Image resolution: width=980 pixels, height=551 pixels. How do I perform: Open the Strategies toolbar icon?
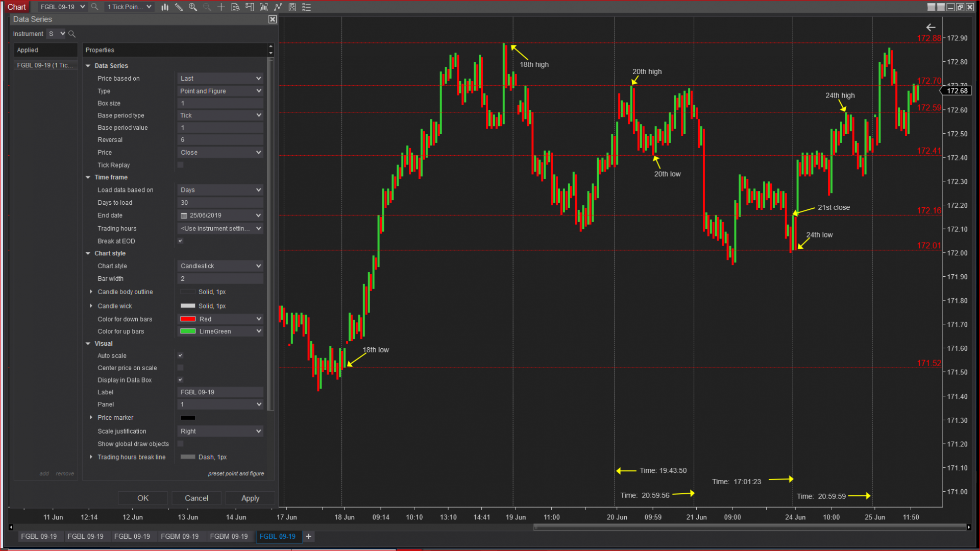(x=278, y=7)
